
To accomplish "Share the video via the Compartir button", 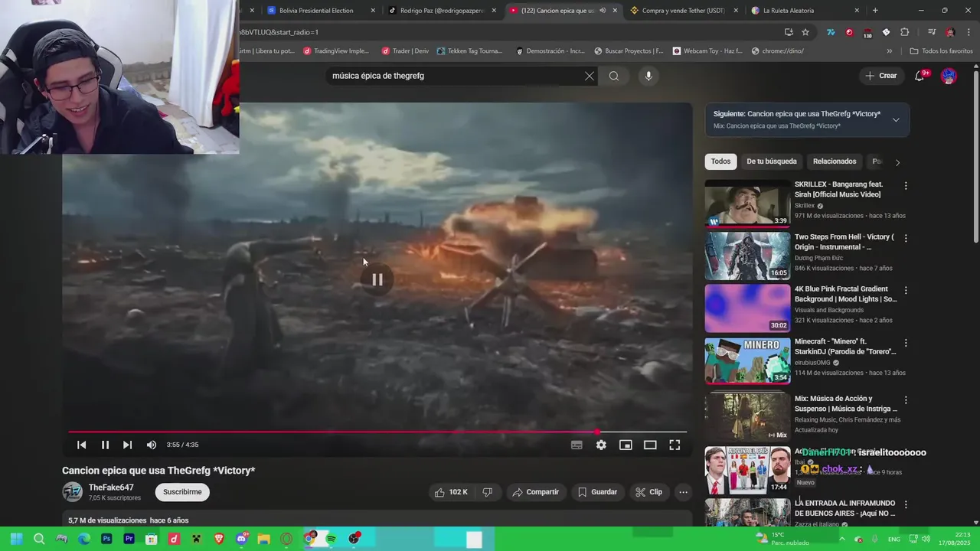I will [536, 492].
